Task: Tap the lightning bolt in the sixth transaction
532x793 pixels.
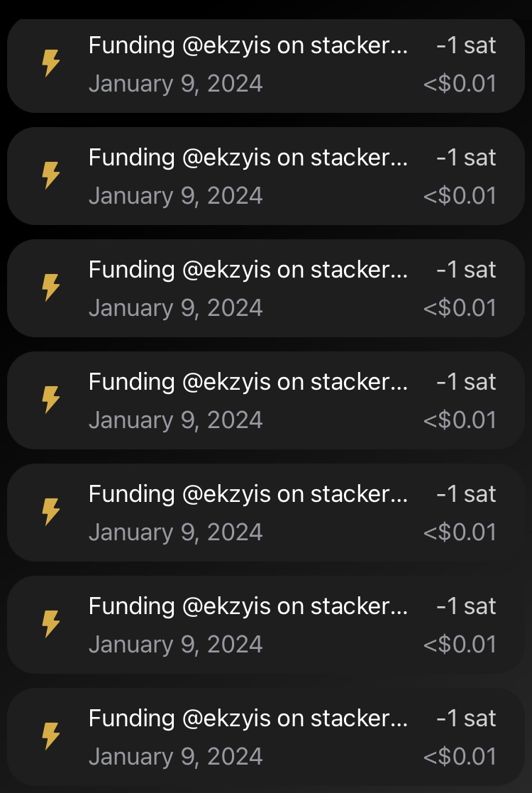Action: [50, 624]
